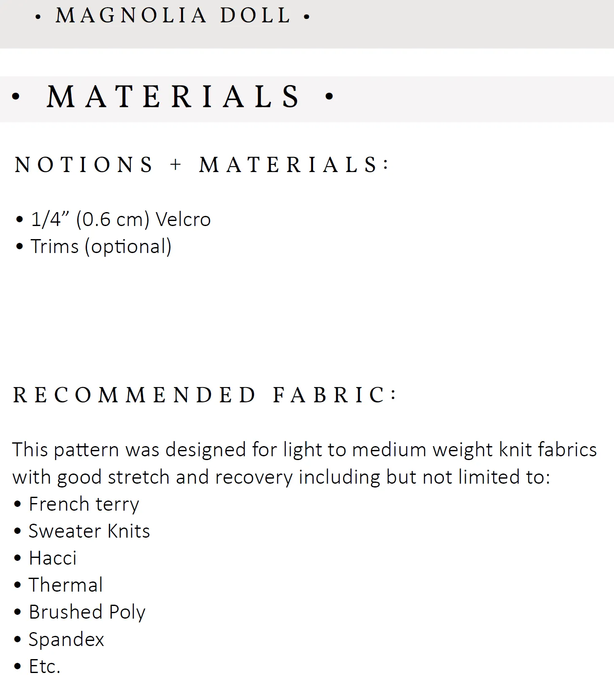Click the MAGNOLIA DOLL header title
Viewport: 614px width, 700px height.
173,16
